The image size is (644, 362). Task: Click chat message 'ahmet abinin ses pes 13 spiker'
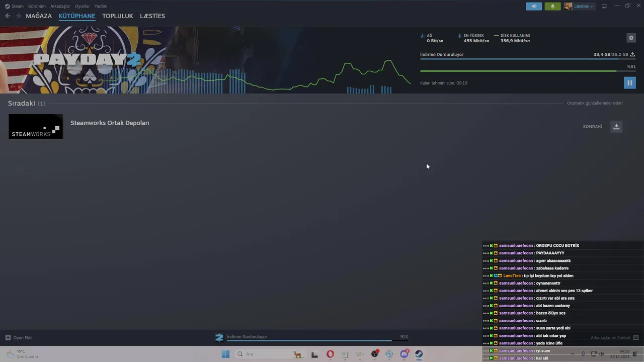point(565,291)
